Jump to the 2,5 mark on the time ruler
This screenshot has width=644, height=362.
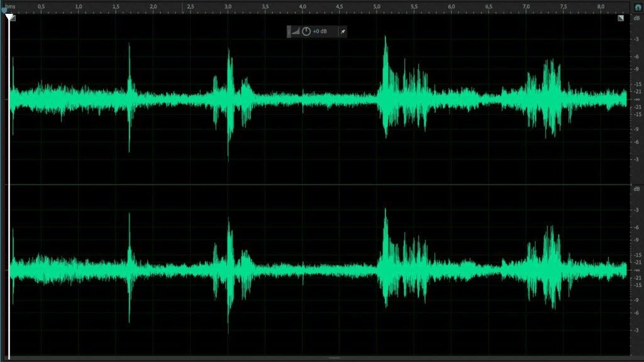[x=191, y=6]
